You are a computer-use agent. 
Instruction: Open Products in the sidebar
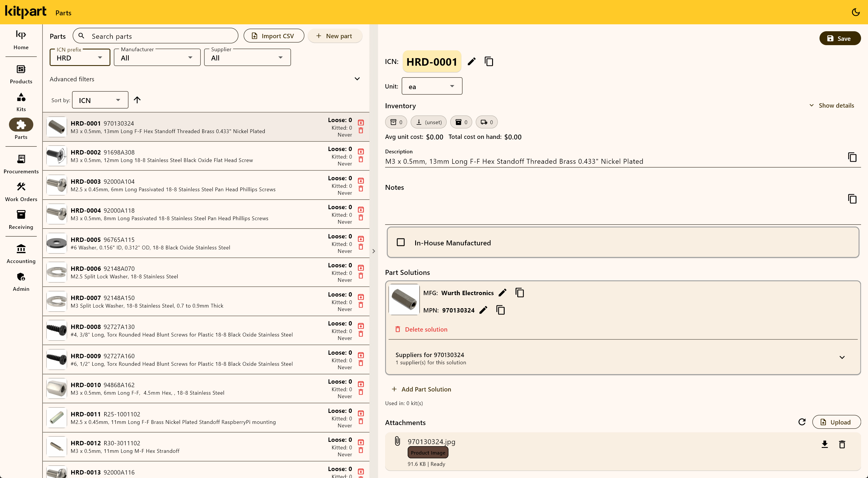(x=21, y=74)
